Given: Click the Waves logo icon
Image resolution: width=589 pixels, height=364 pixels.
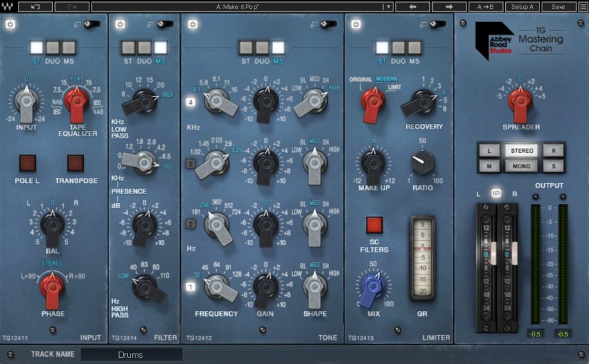Looking at the screenshot, I should click(8, 7).
